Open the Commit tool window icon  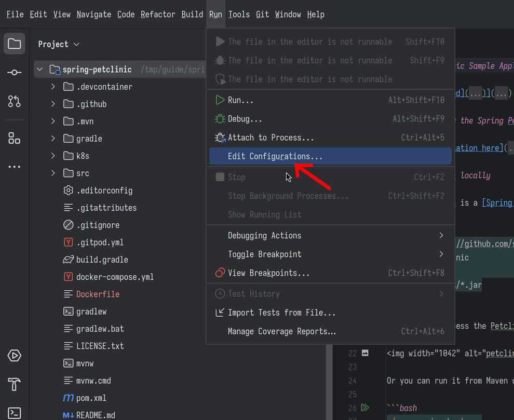click(15, 72)
